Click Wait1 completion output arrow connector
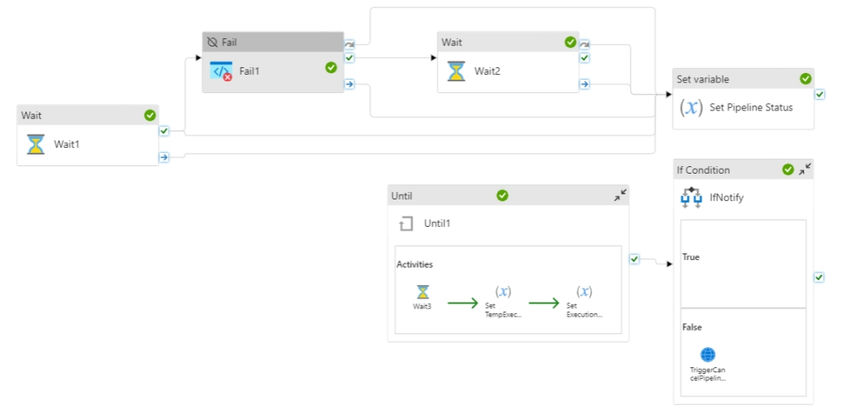The width and height of the screenshot is (850, 413). [164, 157]
